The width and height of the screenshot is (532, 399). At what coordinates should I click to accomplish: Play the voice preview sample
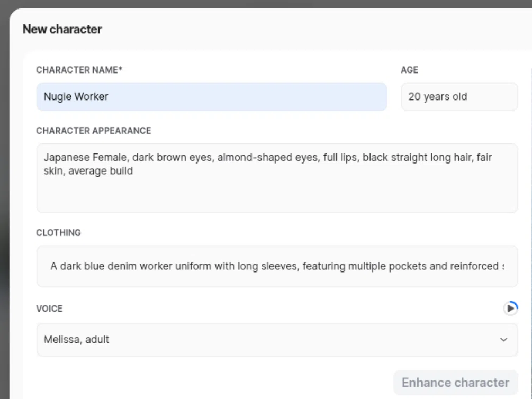tap(510, 309)
